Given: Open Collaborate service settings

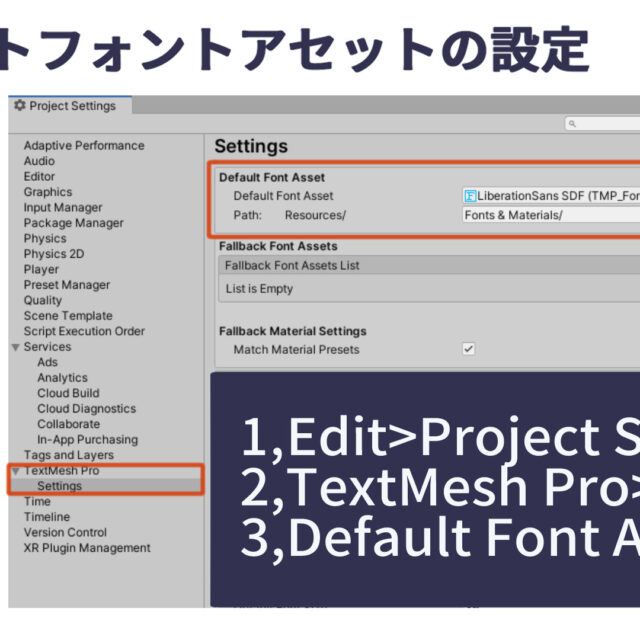Looking at the screenshot, I should tap(69, 424).
